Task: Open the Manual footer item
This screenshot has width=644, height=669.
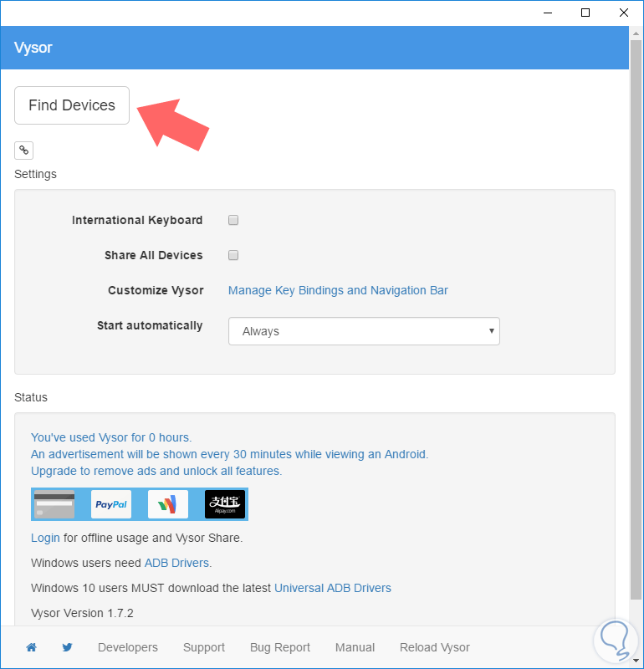Action: pos(355,647)
